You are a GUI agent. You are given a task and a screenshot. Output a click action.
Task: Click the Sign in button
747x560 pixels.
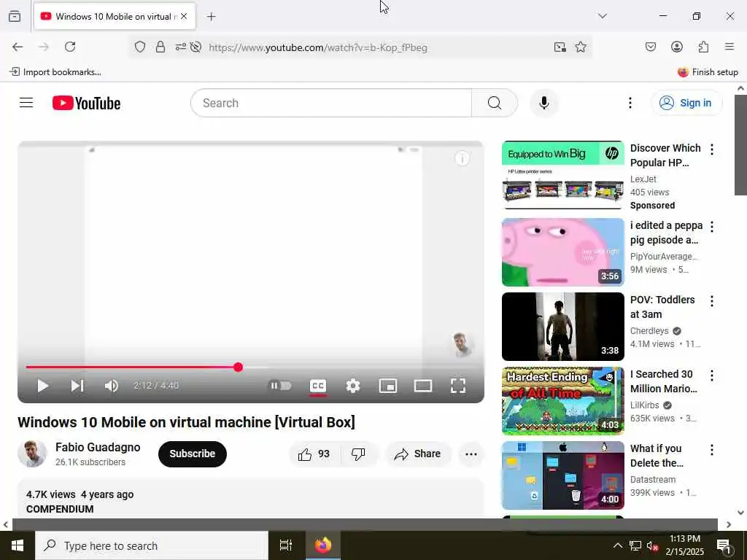(686, 103)
